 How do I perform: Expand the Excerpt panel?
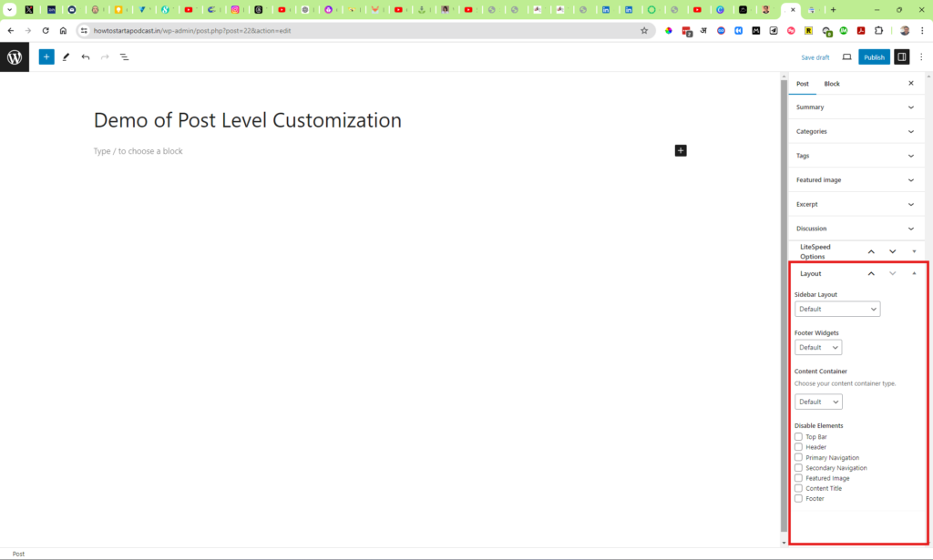click(x=855, y=204)
